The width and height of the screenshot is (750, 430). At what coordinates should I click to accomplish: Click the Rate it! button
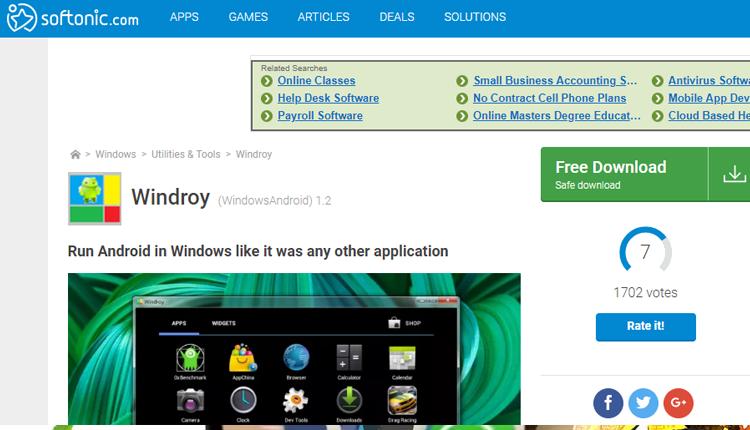(x=646, y=327)
